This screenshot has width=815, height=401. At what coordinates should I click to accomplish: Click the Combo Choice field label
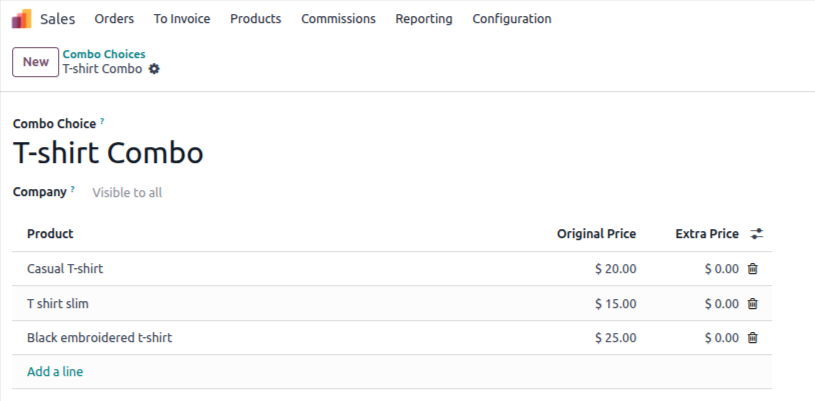pyautogui.click(x=55, y=124)
